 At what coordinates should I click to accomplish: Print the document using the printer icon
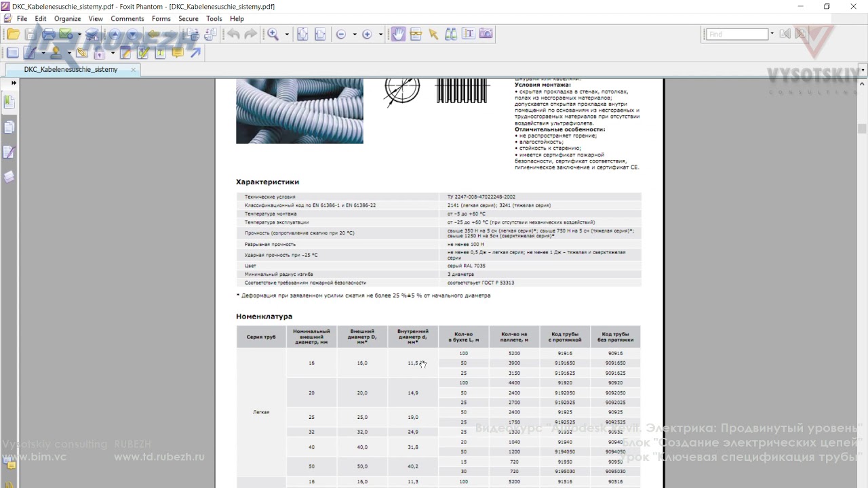pyautogui.click(x=48, y=35)
